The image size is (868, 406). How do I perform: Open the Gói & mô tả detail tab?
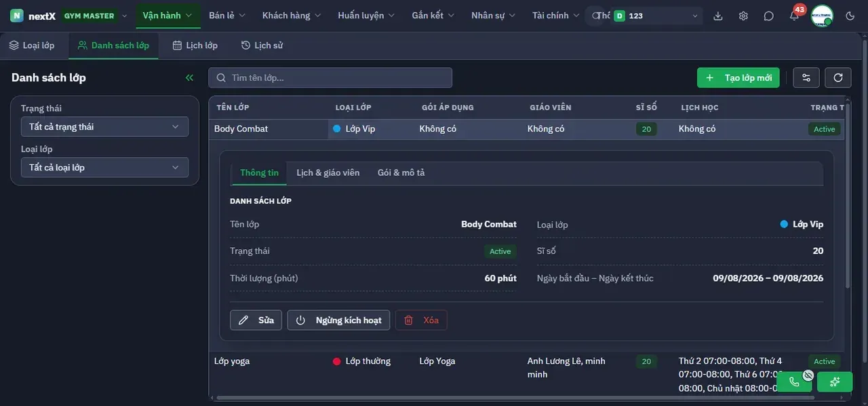click(401, 172)
